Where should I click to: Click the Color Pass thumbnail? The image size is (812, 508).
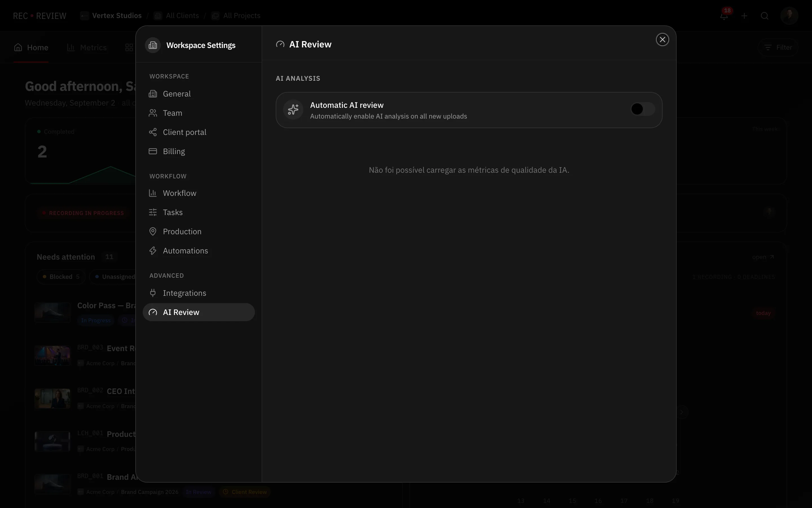[53, 312]
